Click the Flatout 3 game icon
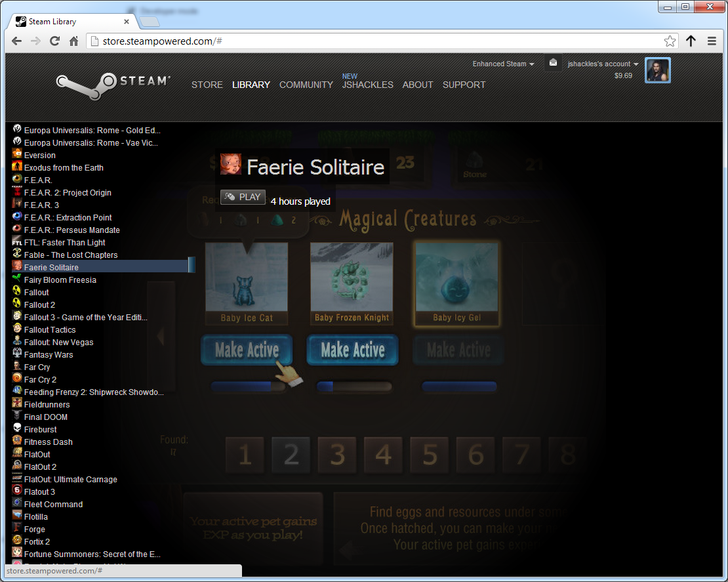 pos(17,491)
